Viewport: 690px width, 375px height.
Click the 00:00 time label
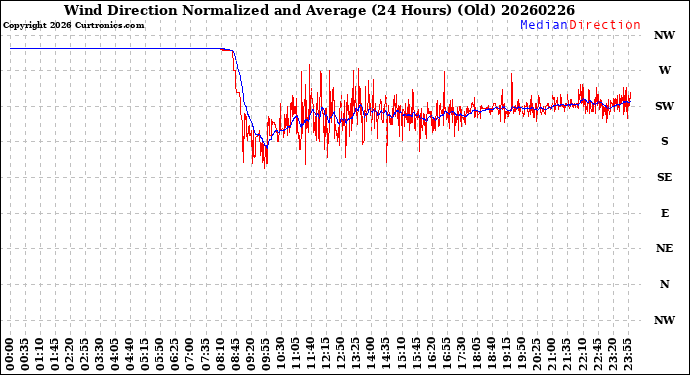tap(10, 354)
